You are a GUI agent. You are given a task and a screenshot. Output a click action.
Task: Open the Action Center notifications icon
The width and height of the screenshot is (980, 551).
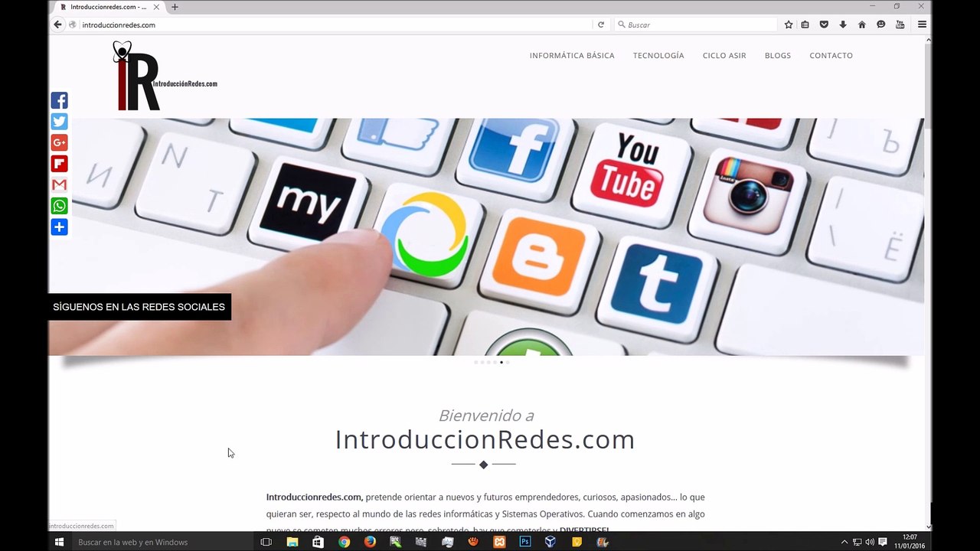[883, 542]
